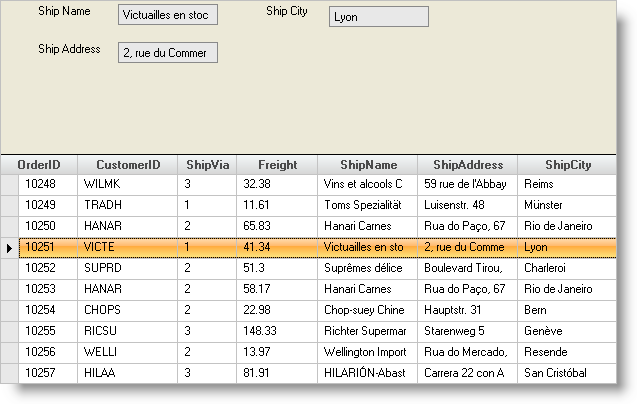Click the ShipVia column header
This screenshot has height=404, width=637.
point(207,165)
